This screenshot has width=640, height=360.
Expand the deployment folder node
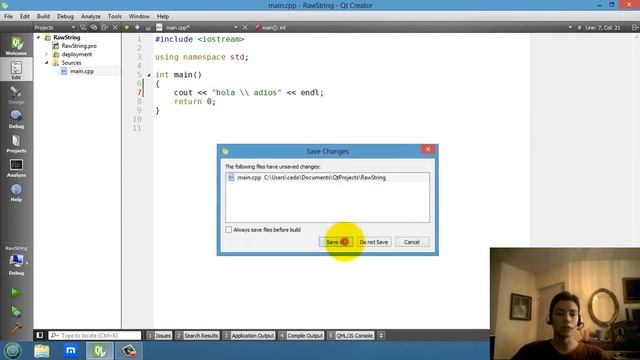click(47, 54)
